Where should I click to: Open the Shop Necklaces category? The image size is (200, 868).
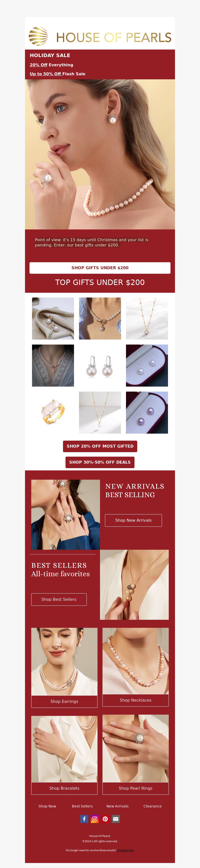click(x=136, y=700)
